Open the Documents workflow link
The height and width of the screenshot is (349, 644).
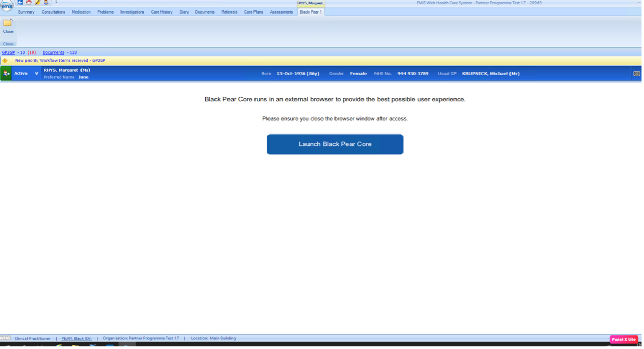click(53, 52)
